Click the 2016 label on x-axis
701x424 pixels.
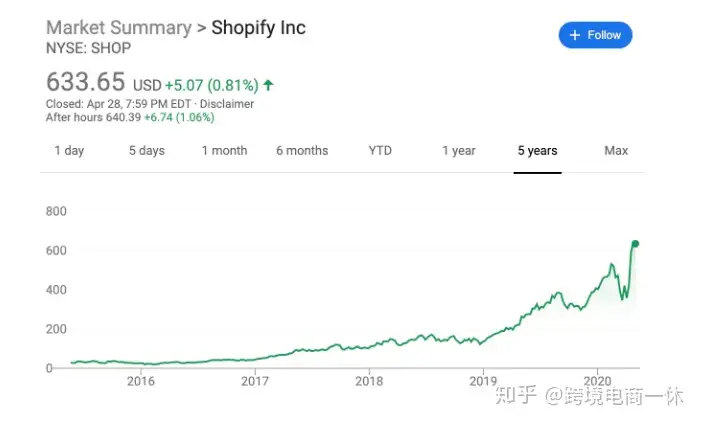click(x=141, y=381)
